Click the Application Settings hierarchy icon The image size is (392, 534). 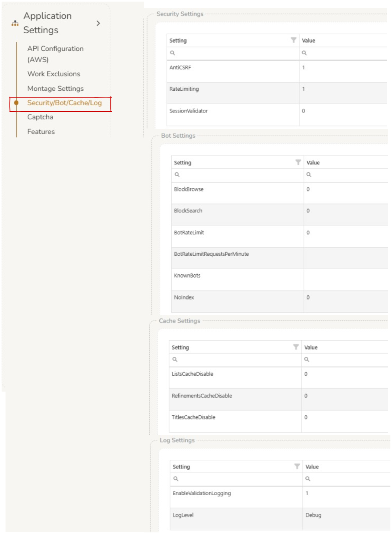point(15,23)
